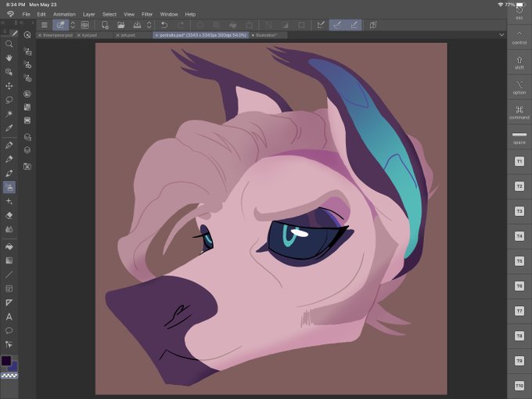Image resolution: width=532 pixels, height=399 pixels.
Task: Select the Brush tool
Action: [x=9, y=173]
